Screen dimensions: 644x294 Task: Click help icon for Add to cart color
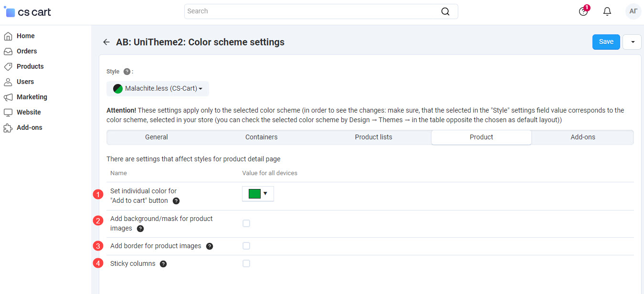coord(176,201)
